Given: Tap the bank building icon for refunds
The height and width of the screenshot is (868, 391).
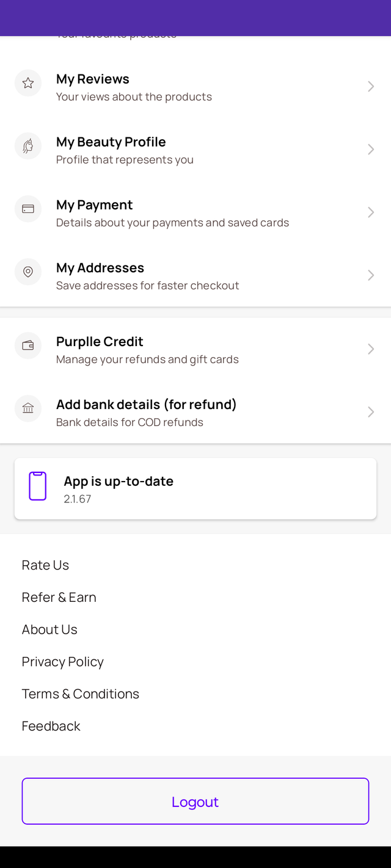Looking at the screenshot, I should click(28, 408).
